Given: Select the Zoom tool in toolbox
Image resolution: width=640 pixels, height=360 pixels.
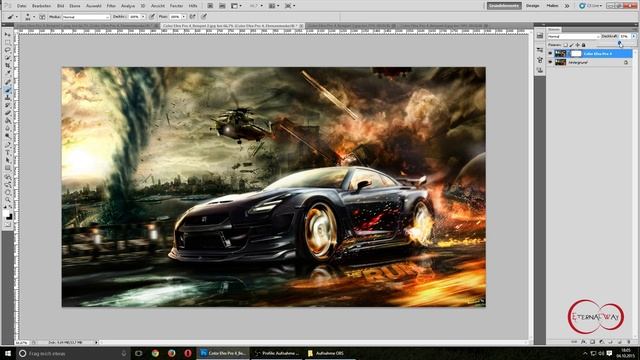Looking at the screenshot, I should point(8,199).
